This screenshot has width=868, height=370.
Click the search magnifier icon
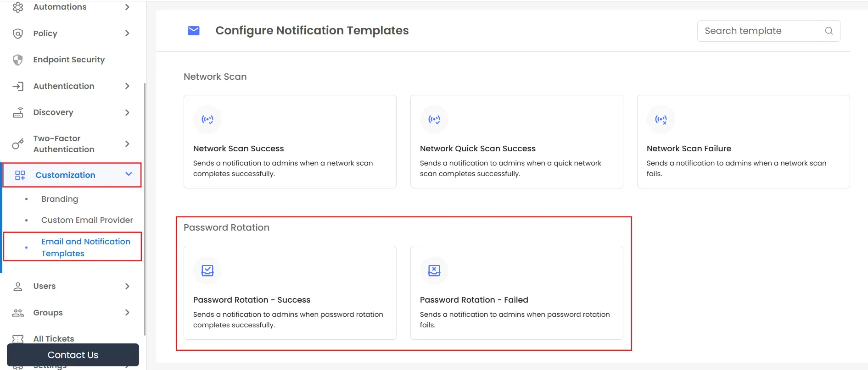[829, 31]
